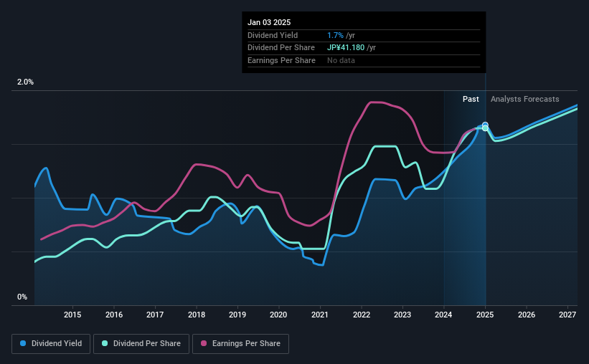Click the JP¥41.180 dividend per share value
The height and width of the screenshot is (364, 589).
(346, 48)
